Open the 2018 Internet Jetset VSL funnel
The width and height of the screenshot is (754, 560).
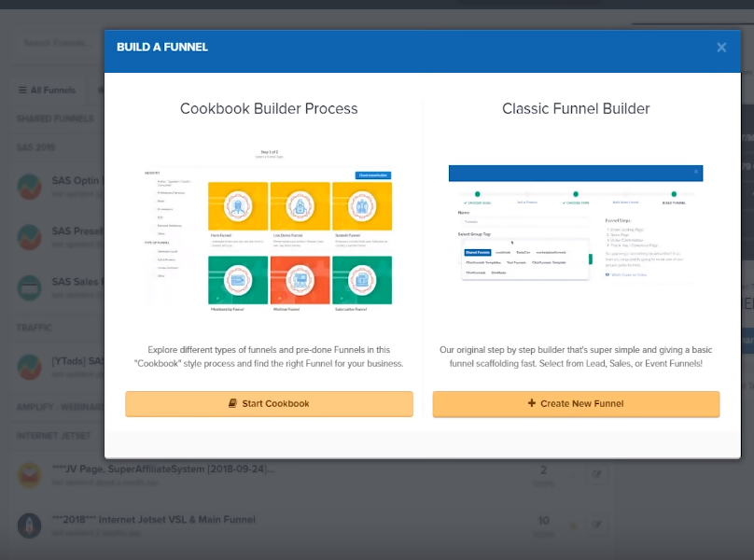[x=154, y=520]
